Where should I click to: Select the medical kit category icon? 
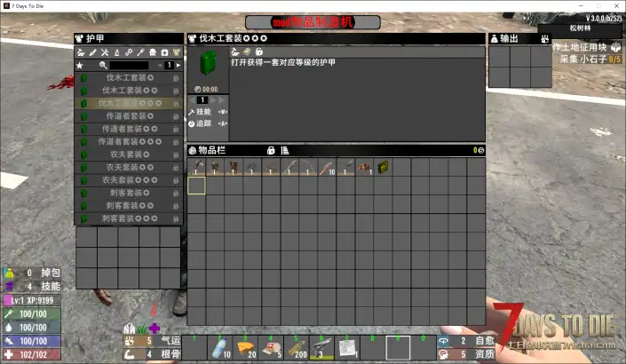click(164, 52)
